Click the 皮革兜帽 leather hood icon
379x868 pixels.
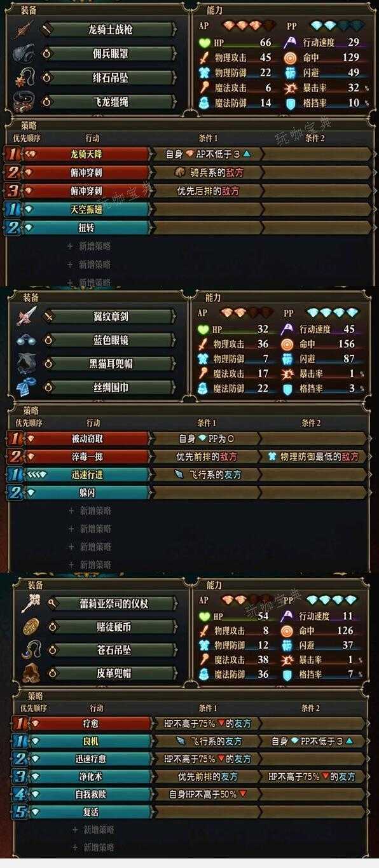point(30,673)
